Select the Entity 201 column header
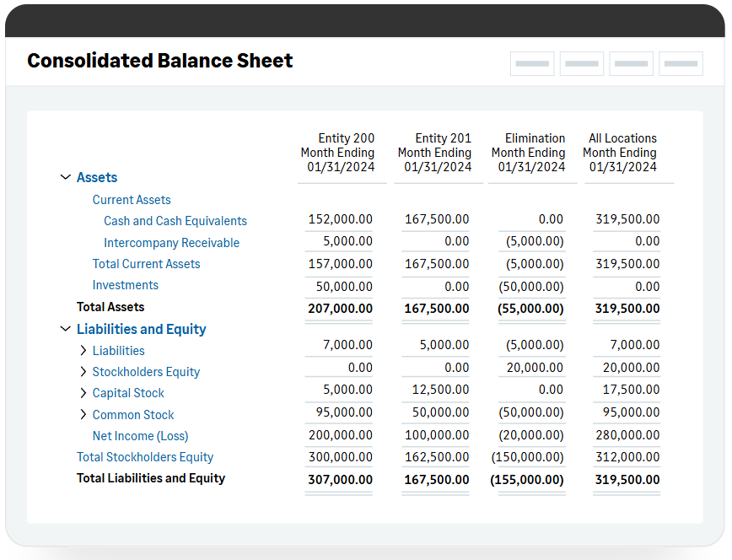Viewport: 732px width, 560px height. 434,153
